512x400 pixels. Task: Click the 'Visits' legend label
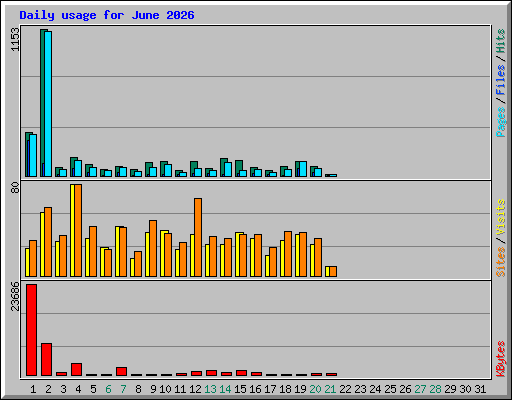click(x=500, y=217)
